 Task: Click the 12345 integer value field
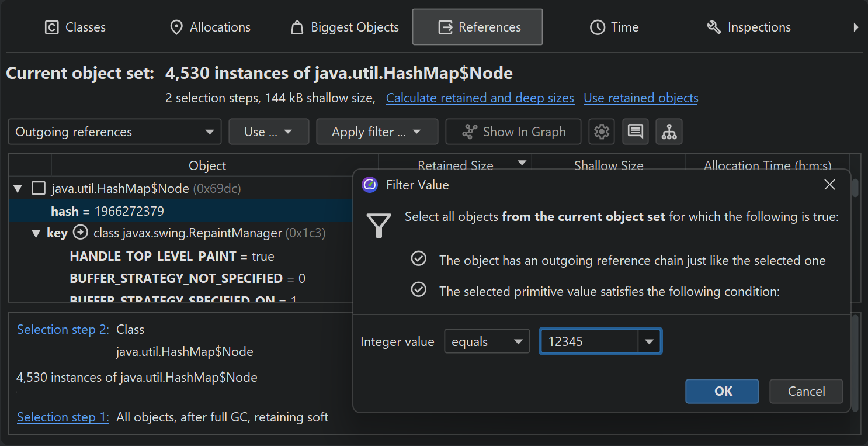click(588, 342)
